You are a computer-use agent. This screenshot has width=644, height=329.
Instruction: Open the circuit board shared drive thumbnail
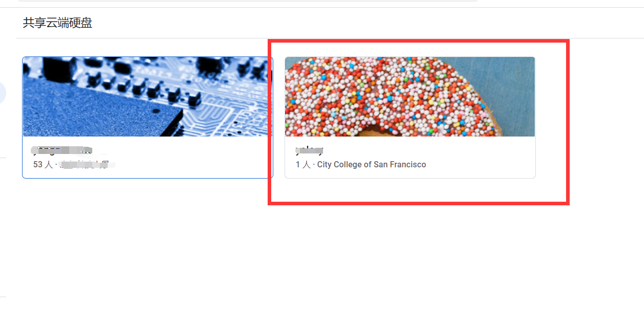click(148, 96)
